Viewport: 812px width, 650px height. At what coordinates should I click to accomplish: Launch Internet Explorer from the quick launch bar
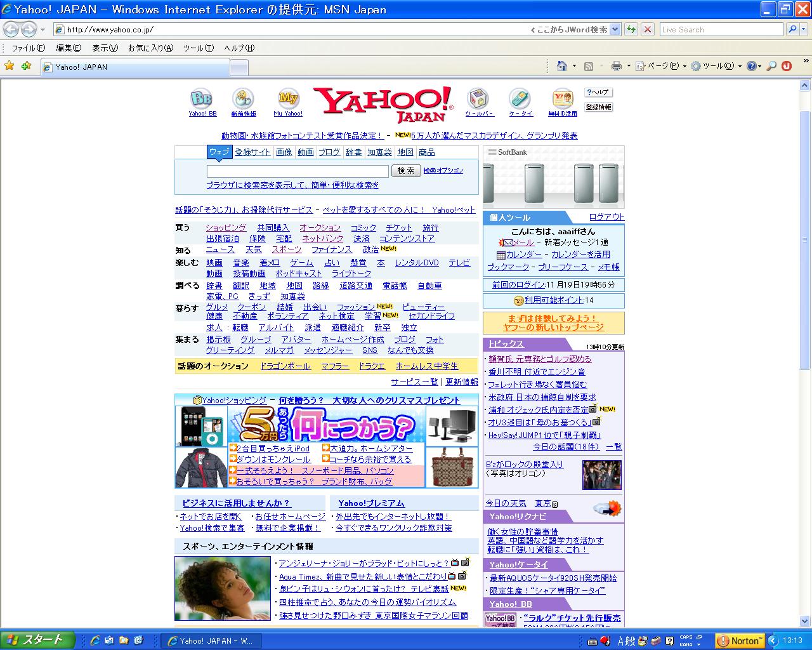coord(96,640)
